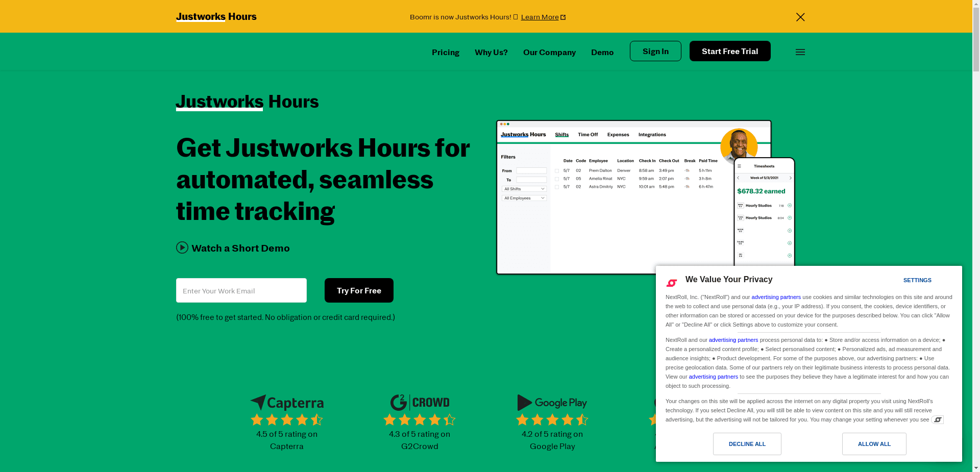
Task: Click the play icon beside Watch a Short Demo
Action: [x=182, y=247]
